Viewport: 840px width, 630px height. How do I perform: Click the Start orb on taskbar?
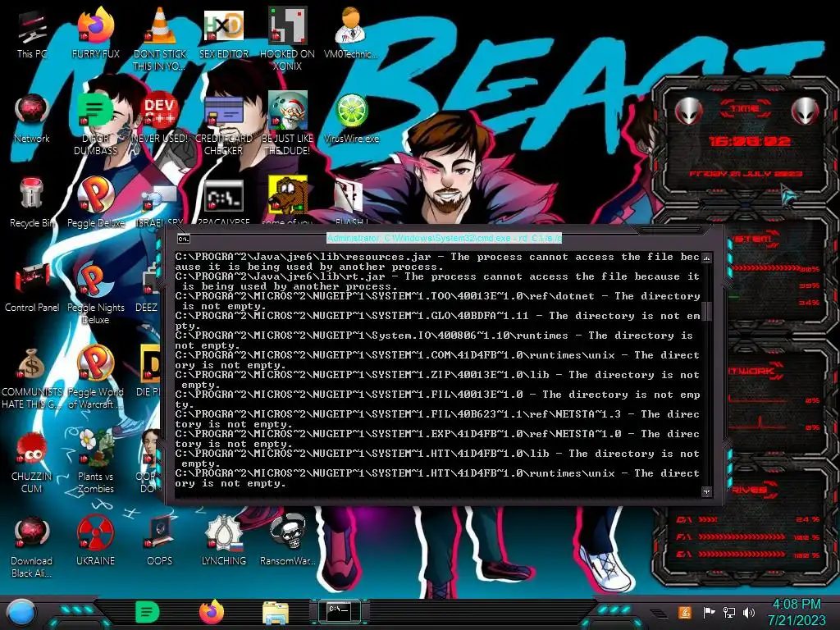[21, 613]
